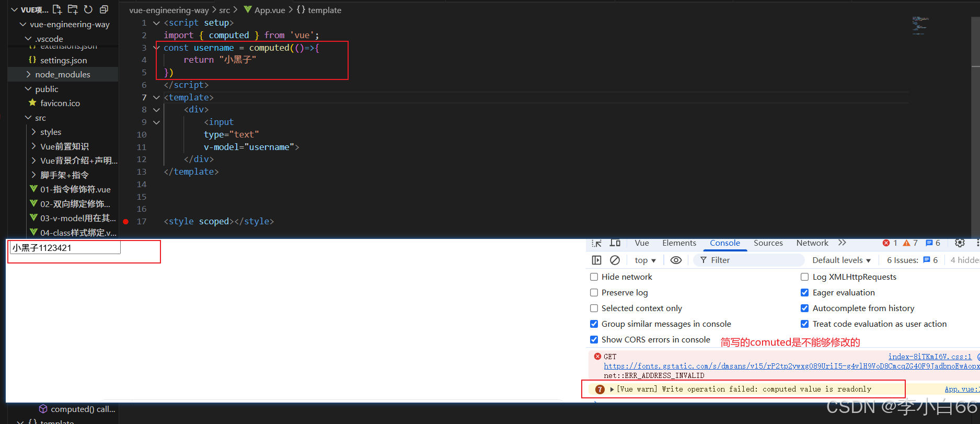Switch to the Vue DevTools tab
Image resolution: width=980 pixels, height=424 pixels.
click(642, 243)
